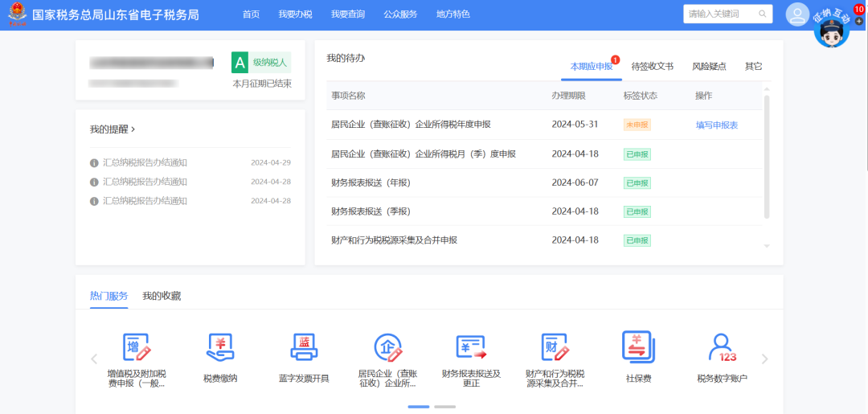Open 公众服务 menu
Screen dimensions: 868x414
400,14
